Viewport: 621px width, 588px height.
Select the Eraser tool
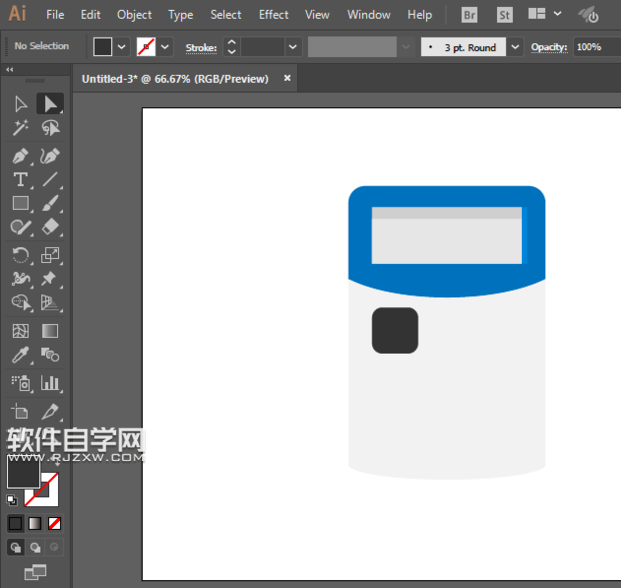tap(50, 228)
